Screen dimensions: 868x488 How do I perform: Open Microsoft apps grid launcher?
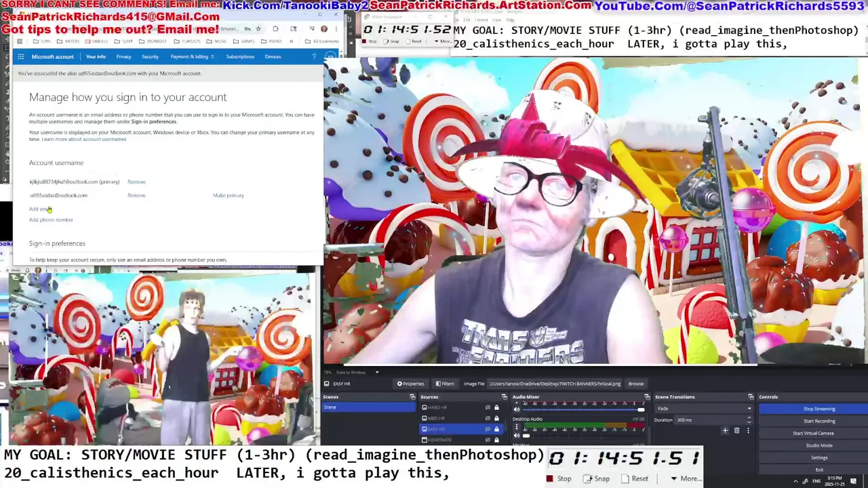(21, 56)
